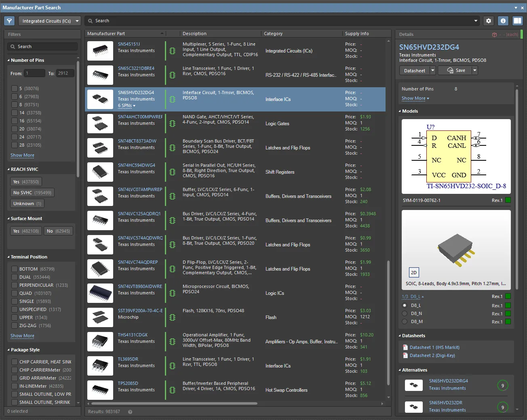This screenshot has height=420, width=527.
Task: Check the 5 pins filter checkbox
Action: click(x=15, y=88)
